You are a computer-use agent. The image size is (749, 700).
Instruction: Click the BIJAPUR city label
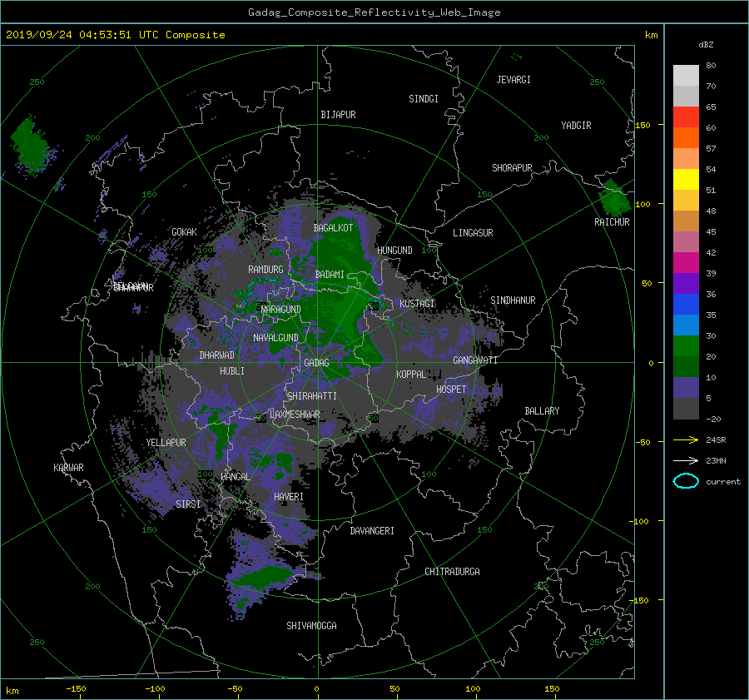tap(338, 115)
